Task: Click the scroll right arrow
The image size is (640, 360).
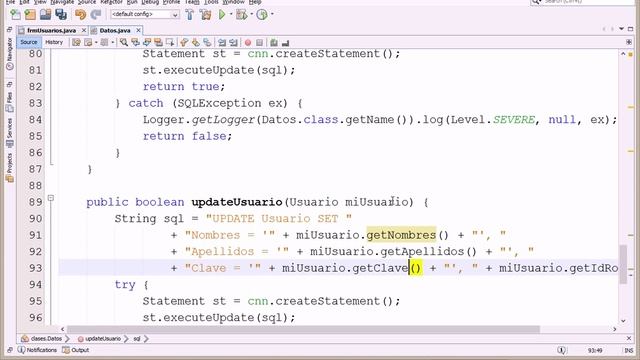Action: pos(615,329)
